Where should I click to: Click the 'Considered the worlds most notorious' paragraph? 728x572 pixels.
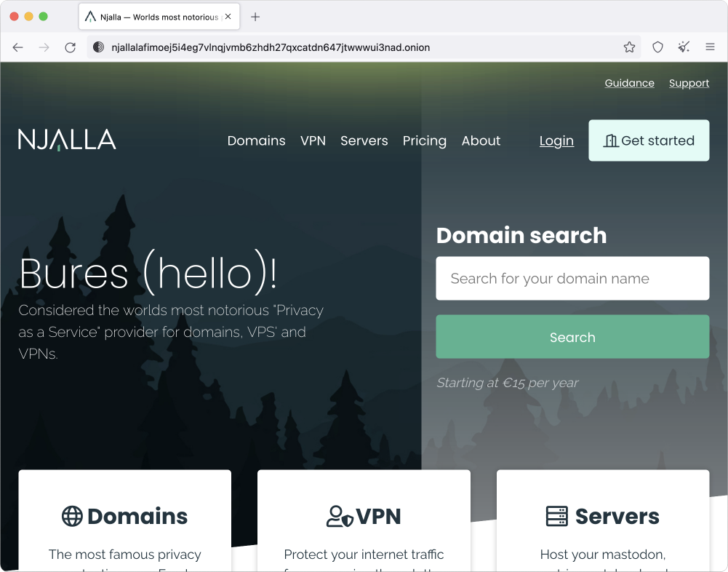171,332
